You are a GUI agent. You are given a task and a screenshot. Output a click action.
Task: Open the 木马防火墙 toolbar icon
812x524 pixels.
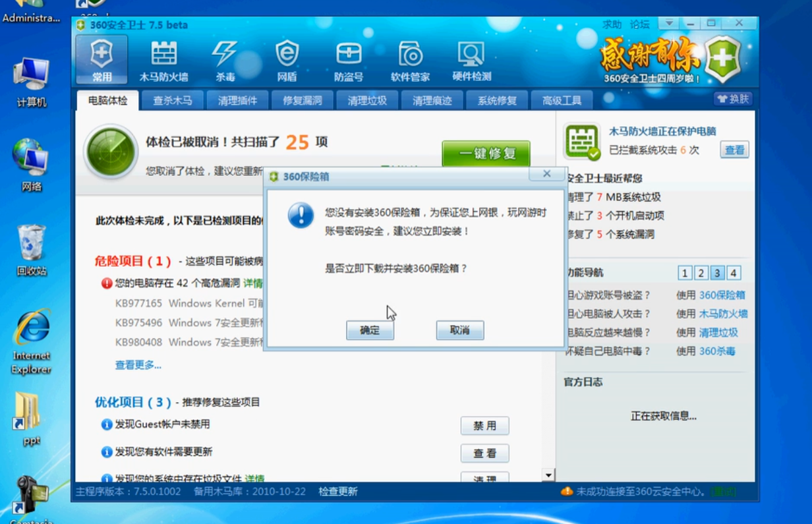pos(163,60)
